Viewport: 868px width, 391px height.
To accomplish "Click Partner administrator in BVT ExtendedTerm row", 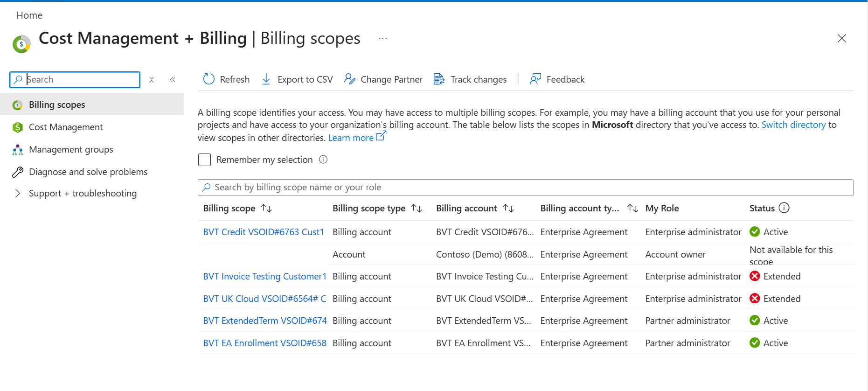I will point(687,321).
